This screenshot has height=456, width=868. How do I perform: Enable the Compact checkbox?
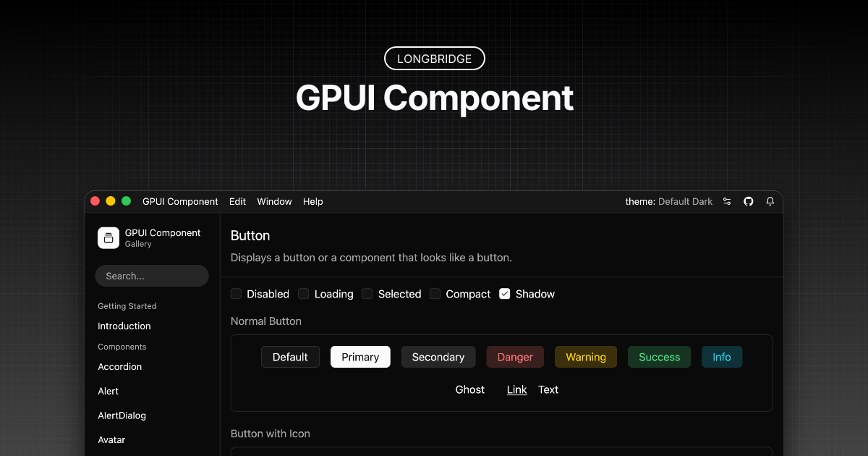[x=435, y=294]
